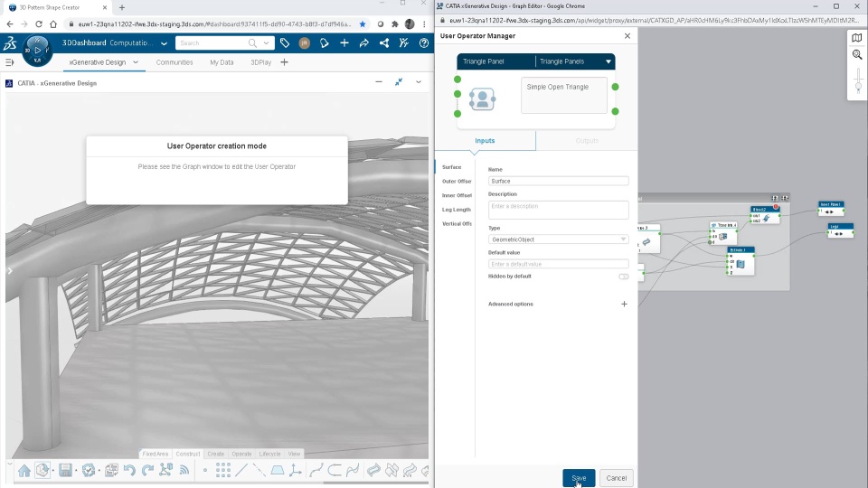
Task: Select the Leg Length input in list
Action: [456, 210]
